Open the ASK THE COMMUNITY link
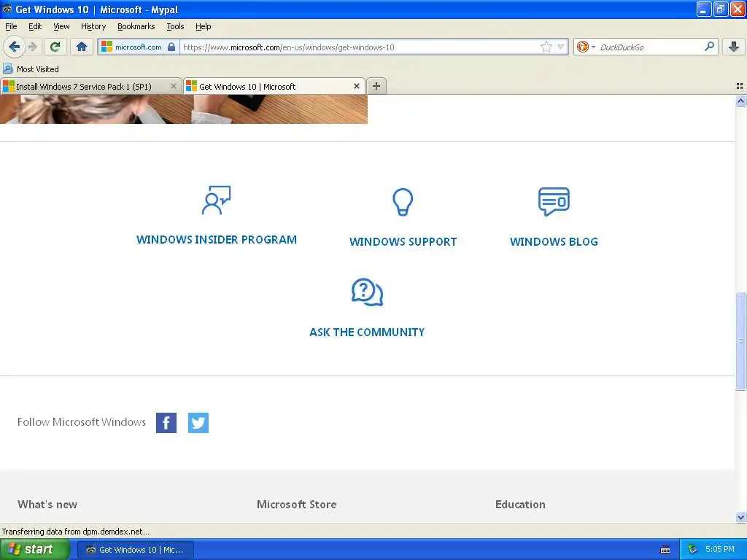 [367, 332]
